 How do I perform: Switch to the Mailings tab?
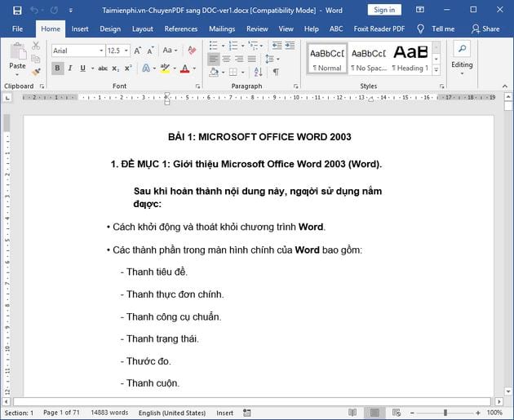(222, 29)
